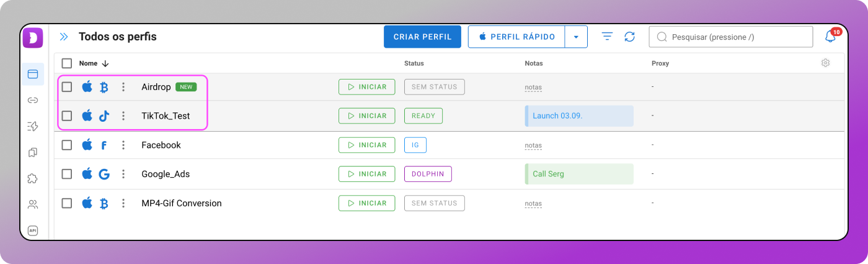Click the Apple icon in Facebook row

pyautogui.click(x=87, y=145)
